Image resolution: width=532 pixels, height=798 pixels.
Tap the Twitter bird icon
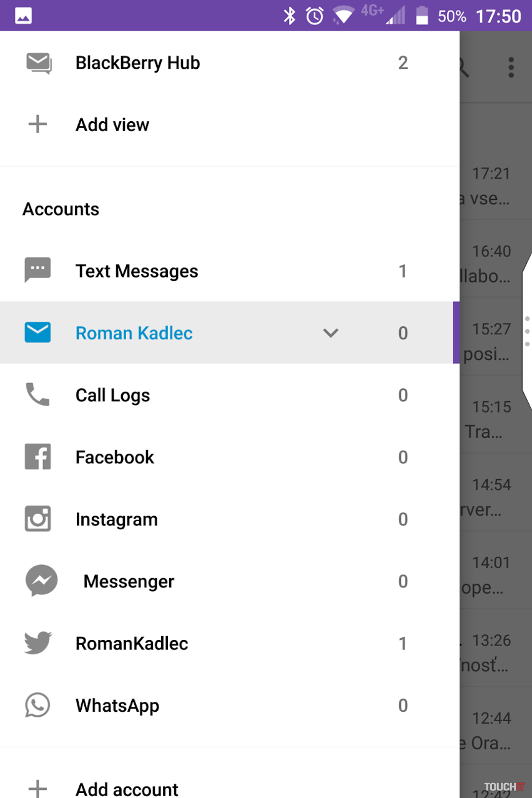[37, 643]
